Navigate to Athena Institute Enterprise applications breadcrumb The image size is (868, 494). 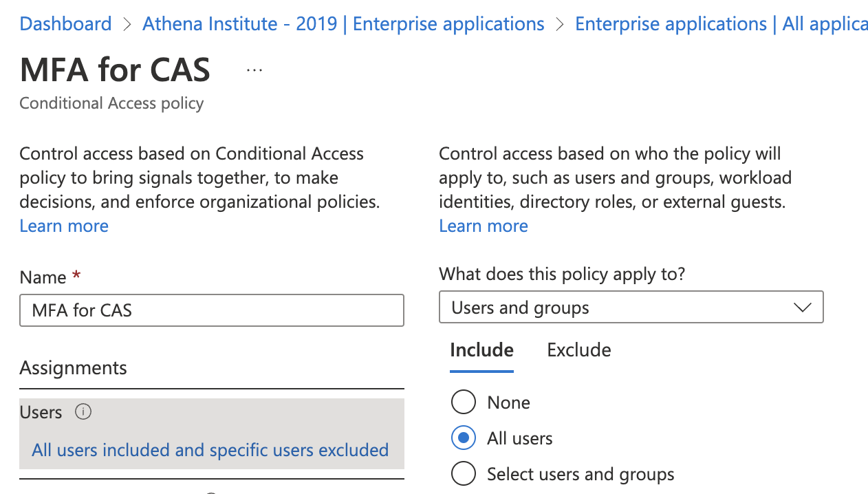pyautogui.click(x=343, y=24)
